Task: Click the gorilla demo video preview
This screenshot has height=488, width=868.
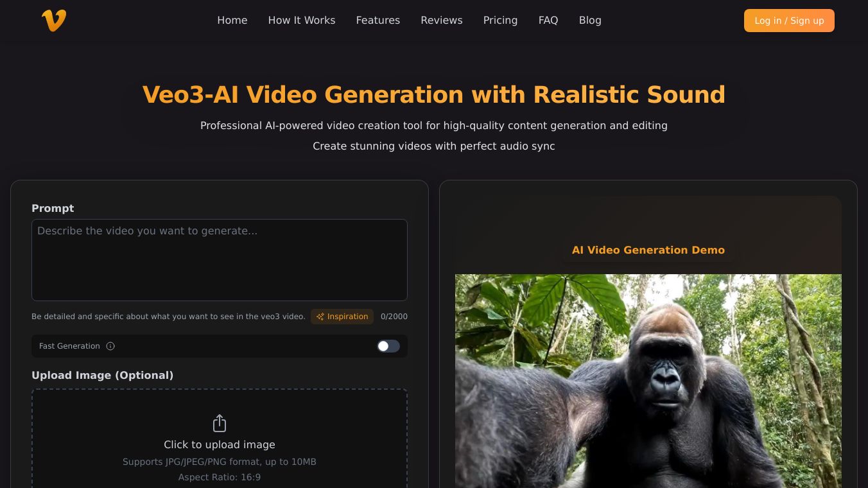Action: 648,381
